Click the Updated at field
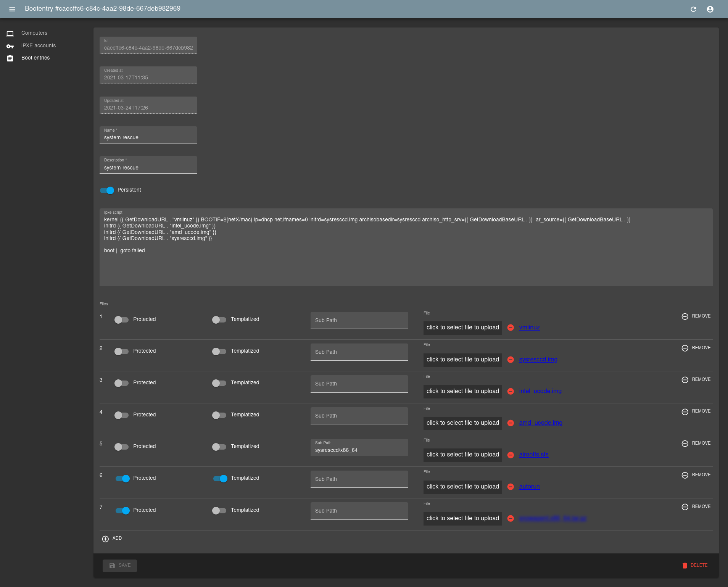The image size is (728, 587). [x=148, y=105]
